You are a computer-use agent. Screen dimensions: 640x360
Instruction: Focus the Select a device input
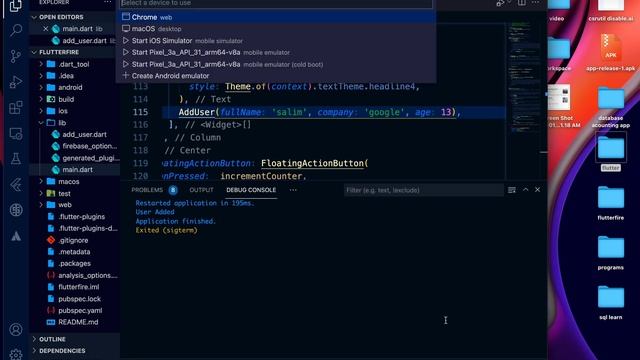[276, 3]
